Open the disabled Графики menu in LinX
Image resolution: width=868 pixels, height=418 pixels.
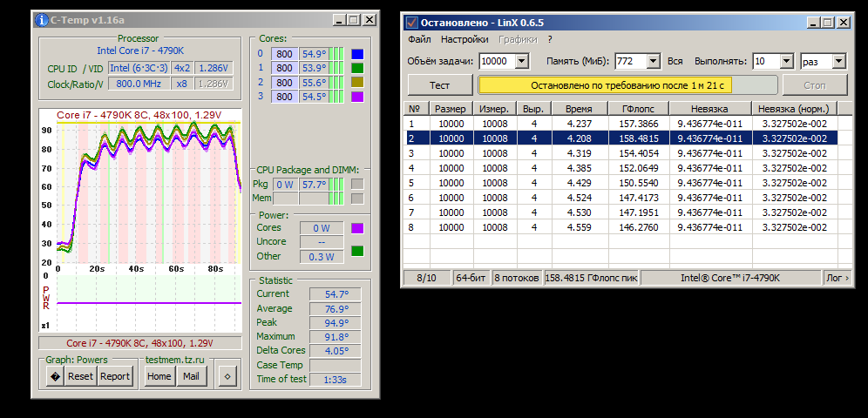519,40
